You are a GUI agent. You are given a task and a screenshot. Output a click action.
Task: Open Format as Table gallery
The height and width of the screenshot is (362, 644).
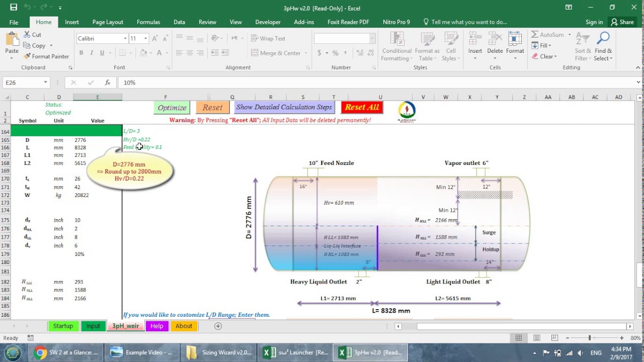(427, 46)
